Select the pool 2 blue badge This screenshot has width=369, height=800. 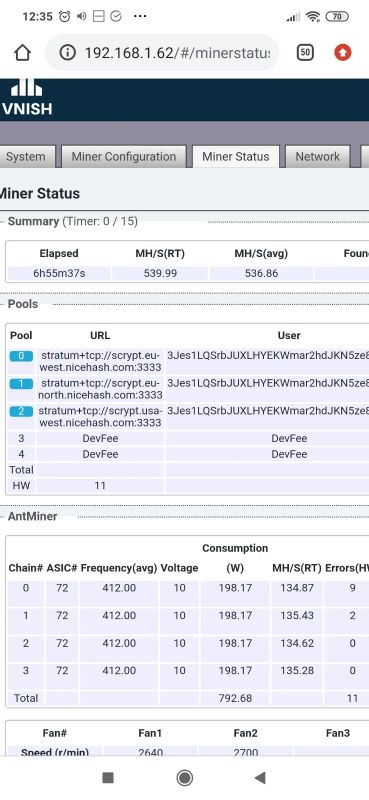[x=21, y=411]
